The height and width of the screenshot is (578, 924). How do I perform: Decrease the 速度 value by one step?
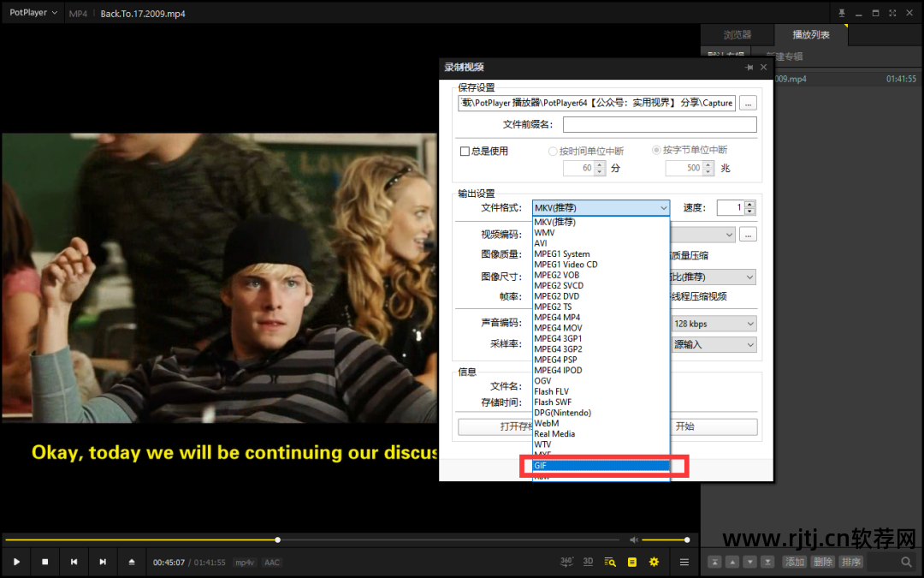(749, 212)
